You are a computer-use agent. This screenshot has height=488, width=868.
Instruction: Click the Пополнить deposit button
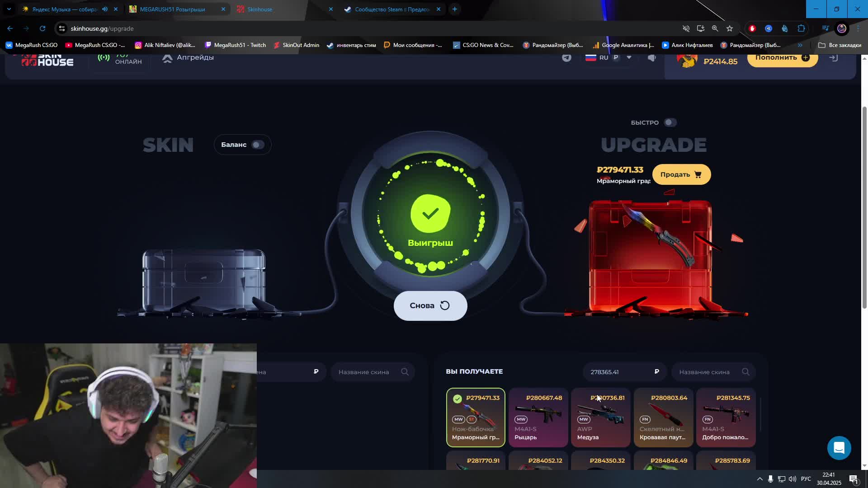tap(782, 60)
